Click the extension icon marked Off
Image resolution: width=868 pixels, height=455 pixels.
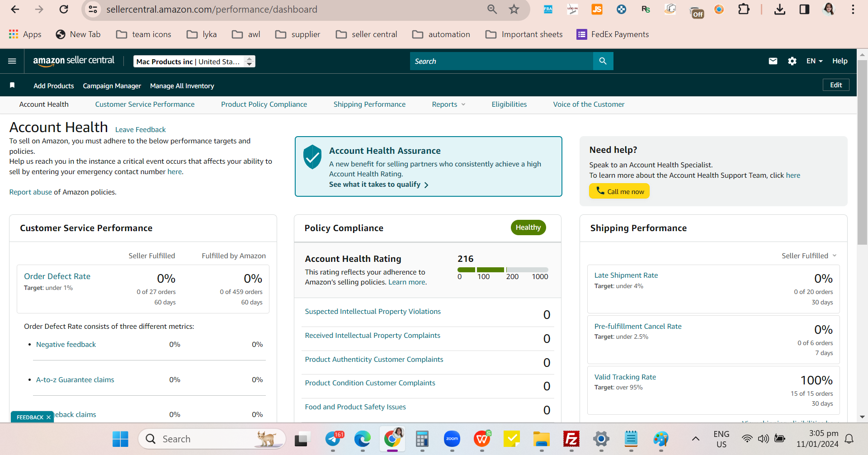tap(697, 12)
